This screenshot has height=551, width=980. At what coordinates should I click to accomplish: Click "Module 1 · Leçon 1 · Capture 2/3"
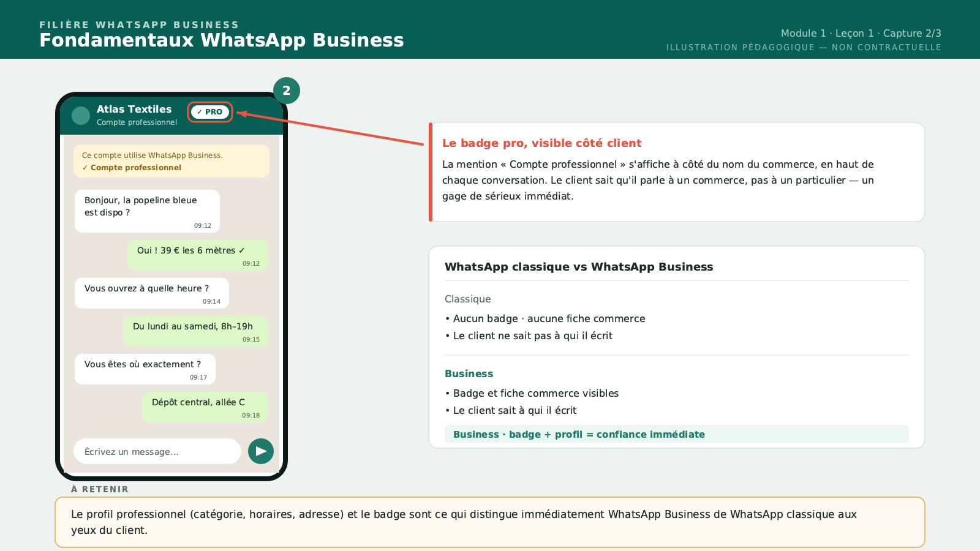[861, 34]
